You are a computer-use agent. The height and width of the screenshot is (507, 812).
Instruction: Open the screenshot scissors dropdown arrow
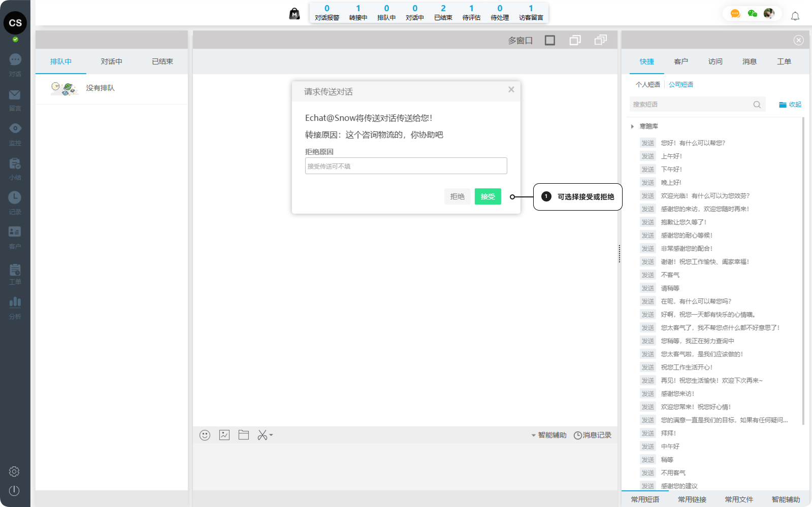[271, 435]
